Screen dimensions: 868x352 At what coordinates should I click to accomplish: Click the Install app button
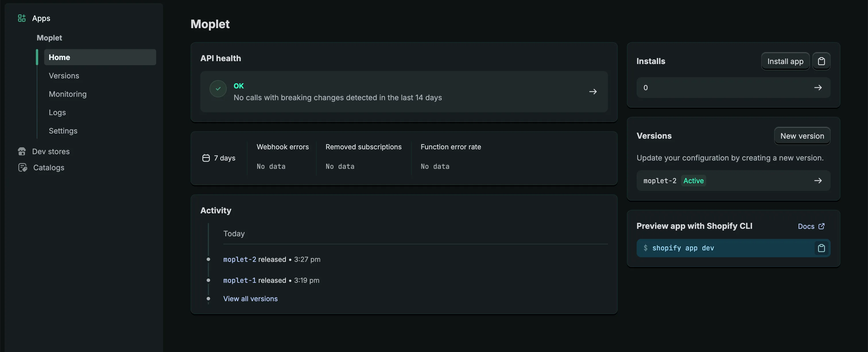785,61
